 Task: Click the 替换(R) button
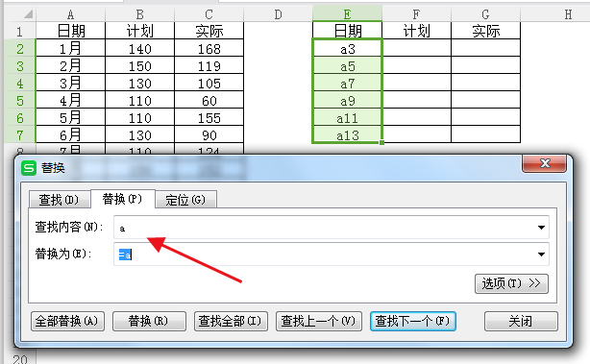pos(149,321)
